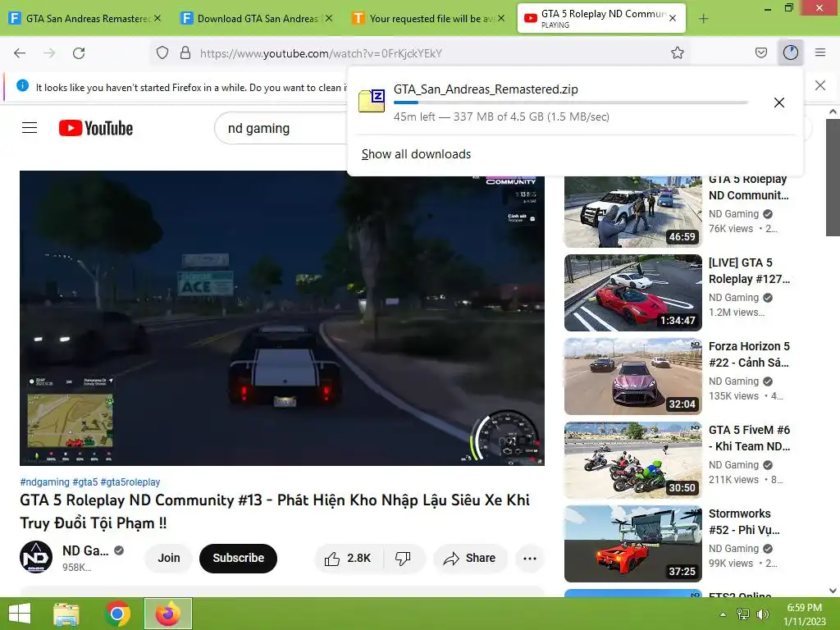Viewport: 840px width, 630px height.
Task: Click the #gta5 hashtag link
Action: (85, 482)
